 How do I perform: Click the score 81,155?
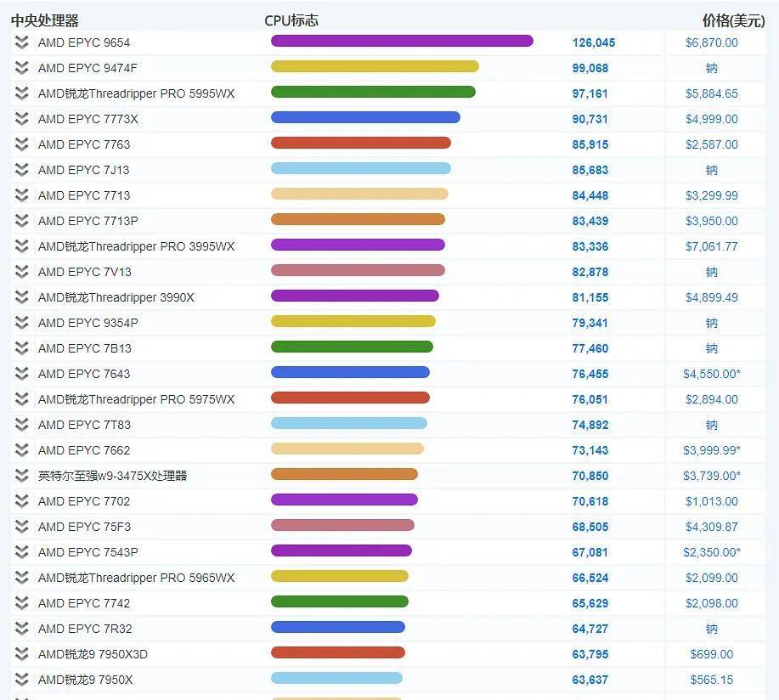click(590, 297)
